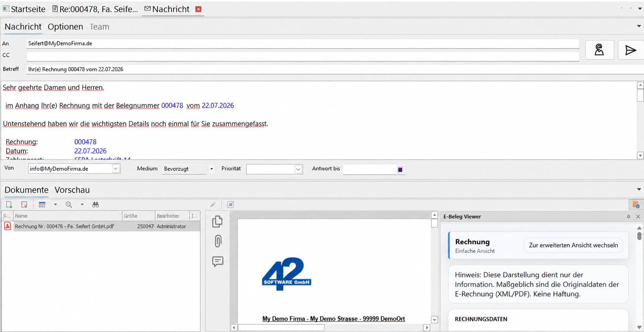Click the comment bubble icon in viewer sidebar

[218, 262]
